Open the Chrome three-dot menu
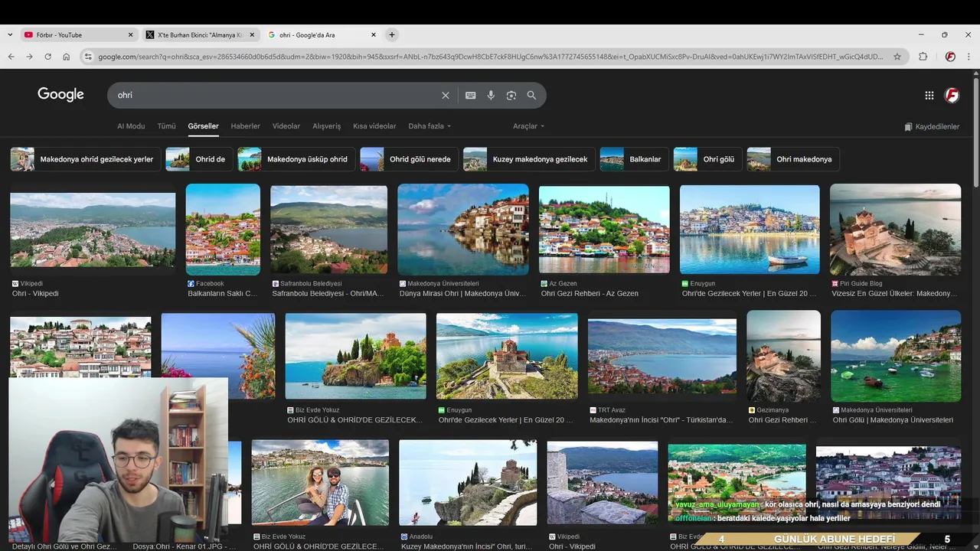 969,57
